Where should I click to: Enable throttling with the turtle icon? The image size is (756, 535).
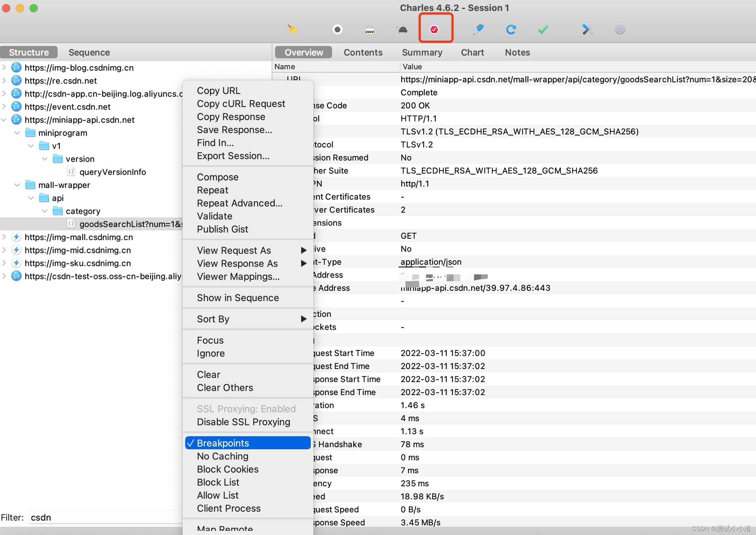coord(403,29)
